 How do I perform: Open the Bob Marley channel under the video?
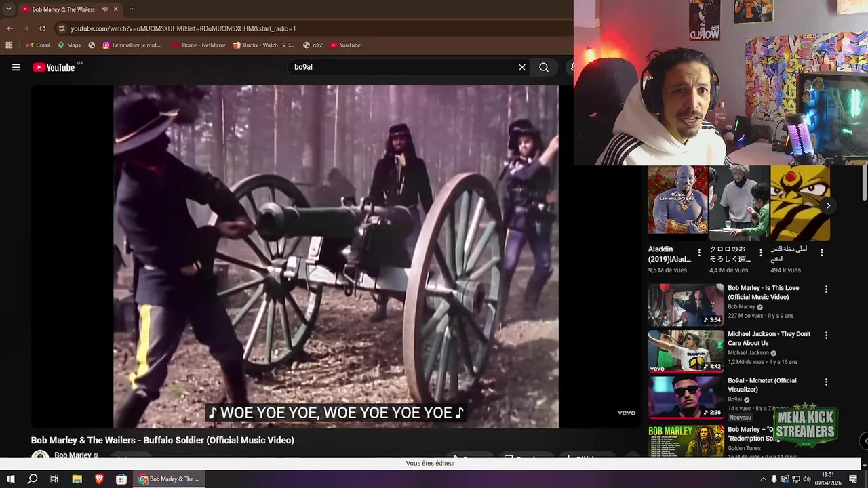pyautogui.click(x=73, y=455)
